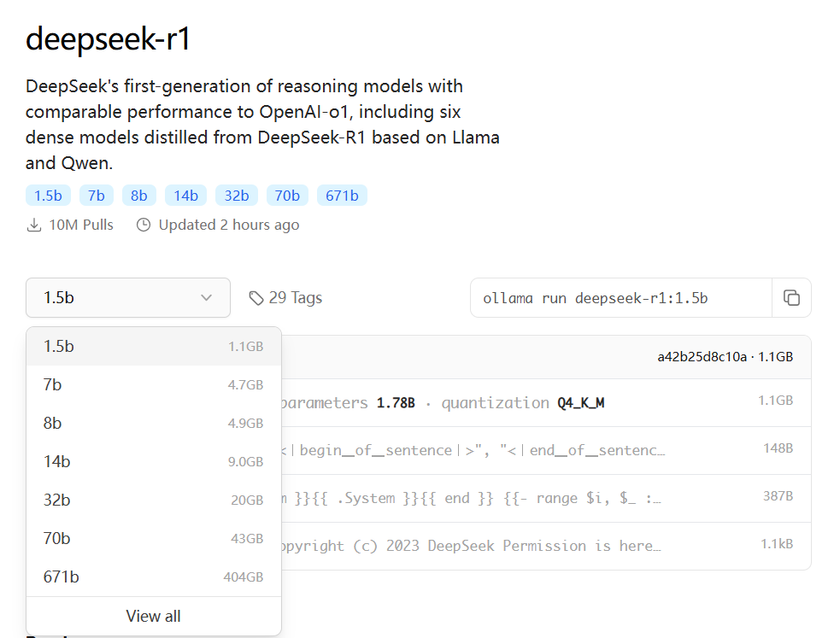Screen dimensions: 840x638
Task: Select 7b from the size dropdown list
Action: 52,384
